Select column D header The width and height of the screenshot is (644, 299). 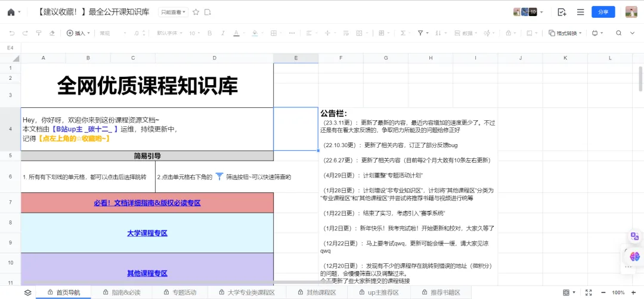[x=215, y=58]
